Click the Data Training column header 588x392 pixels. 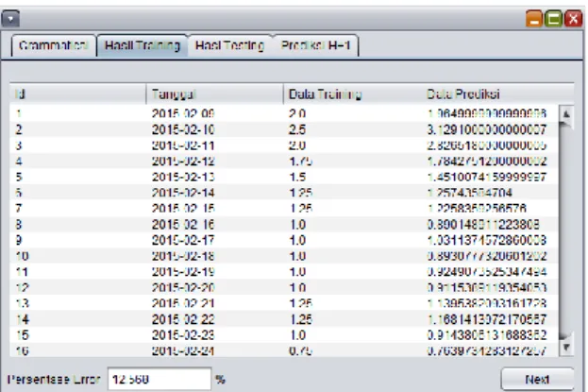pyautogui.click(x=352, y=94)
